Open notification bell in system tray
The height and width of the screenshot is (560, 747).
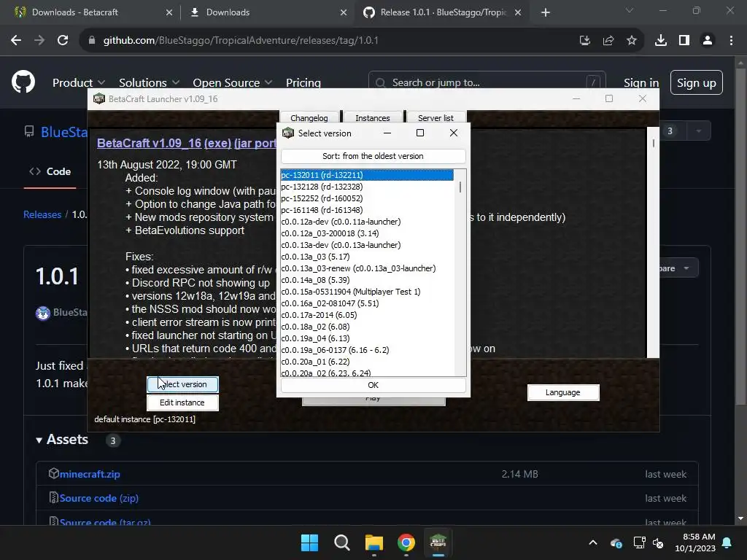[727, 542]
